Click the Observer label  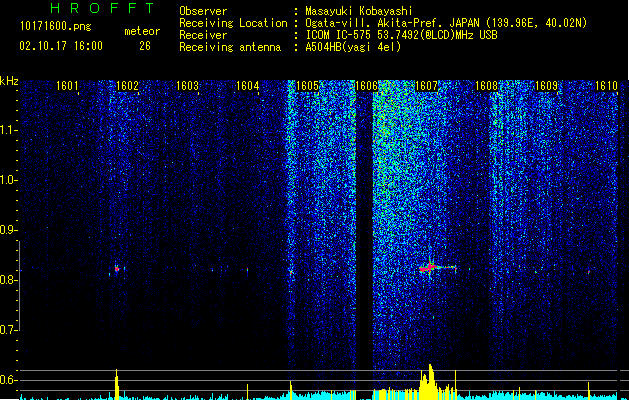(203, 11)
